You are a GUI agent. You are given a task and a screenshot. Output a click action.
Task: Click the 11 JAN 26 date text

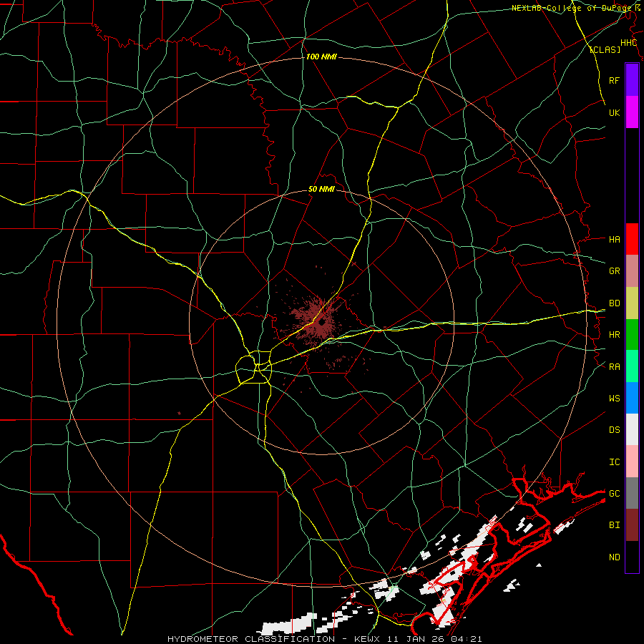tap(416, 639)
